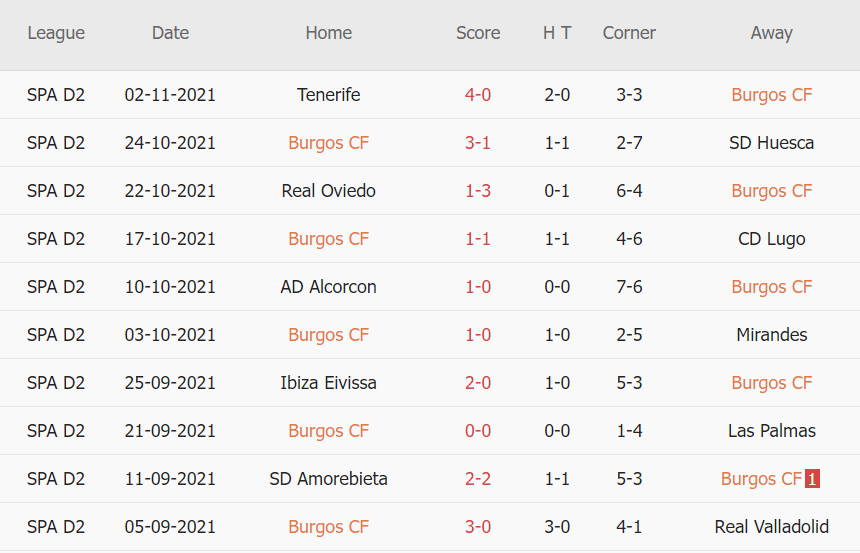Open the SD Amorebieta team link

click(328, 479)
